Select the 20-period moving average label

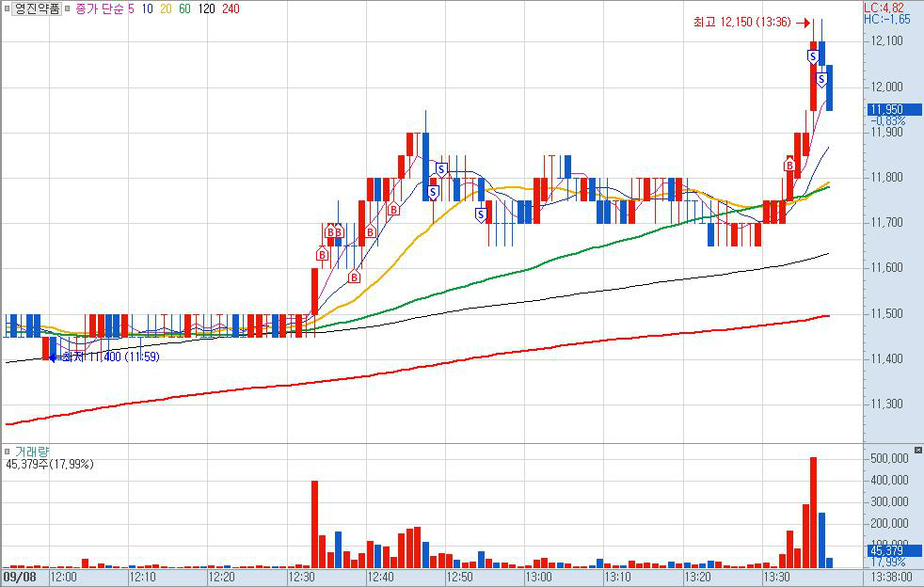click(x=165, y=8)
